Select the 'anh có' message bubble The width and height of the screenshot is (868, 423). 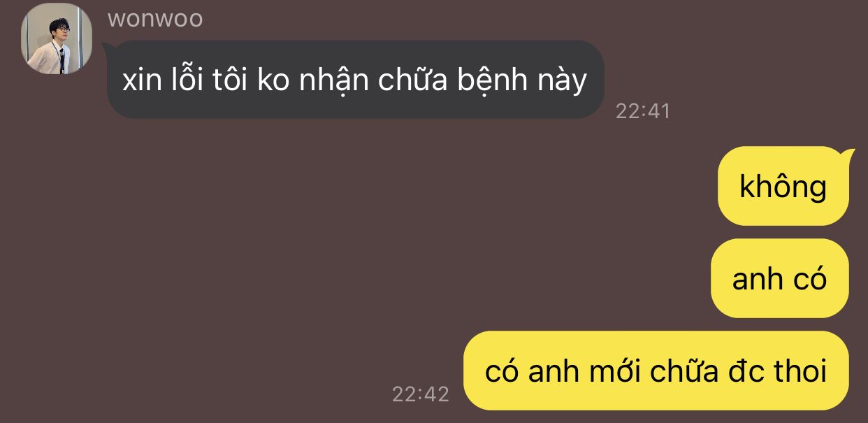coord(780,278)
